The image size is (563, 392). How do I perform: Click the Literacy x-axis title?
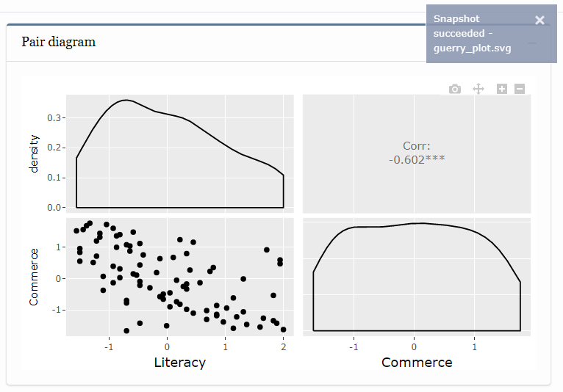180,362
